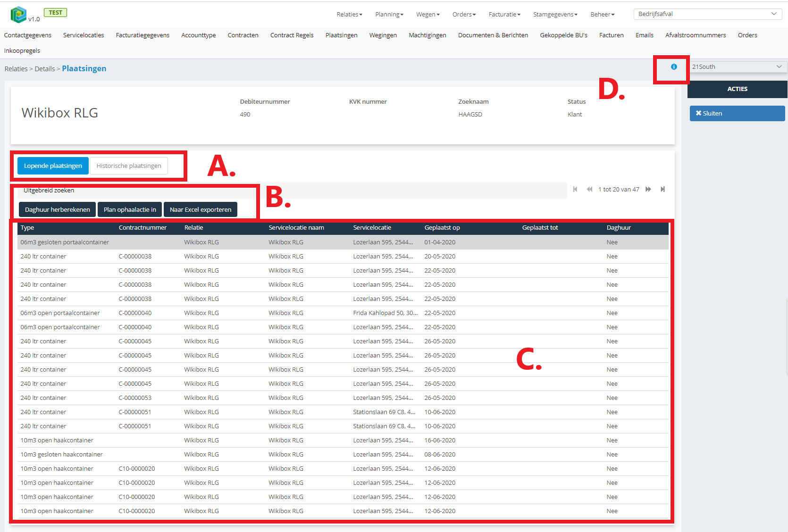This screenshot has height=532, width=788.
Task: Open the Orders tab in submenu row
Action: click(x=747, y=35)
